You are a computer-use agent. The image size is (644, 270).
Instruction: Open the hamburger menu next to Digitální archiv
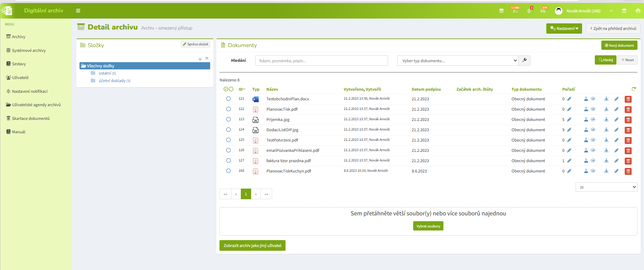(78, 11)
